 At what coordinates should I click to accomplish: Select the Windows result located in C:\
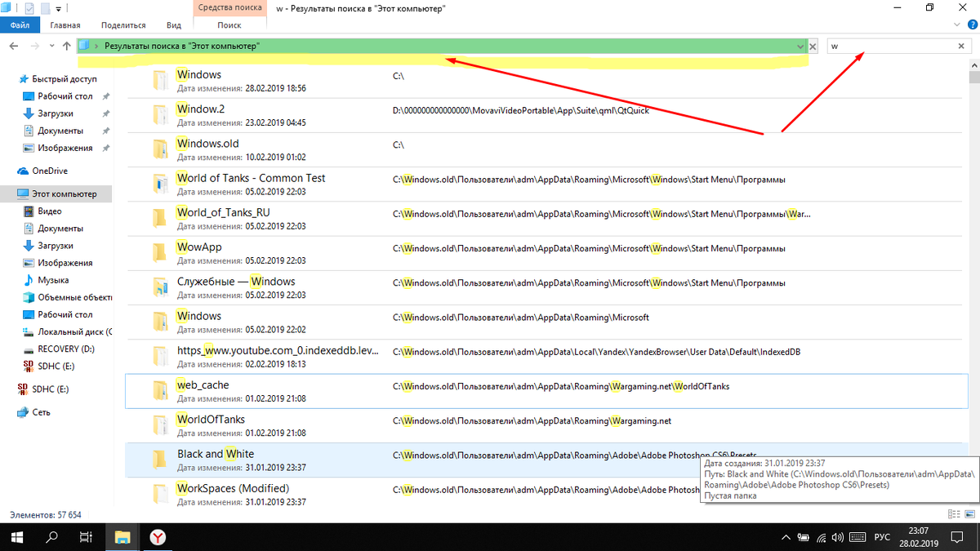click(x=199, y=74)
